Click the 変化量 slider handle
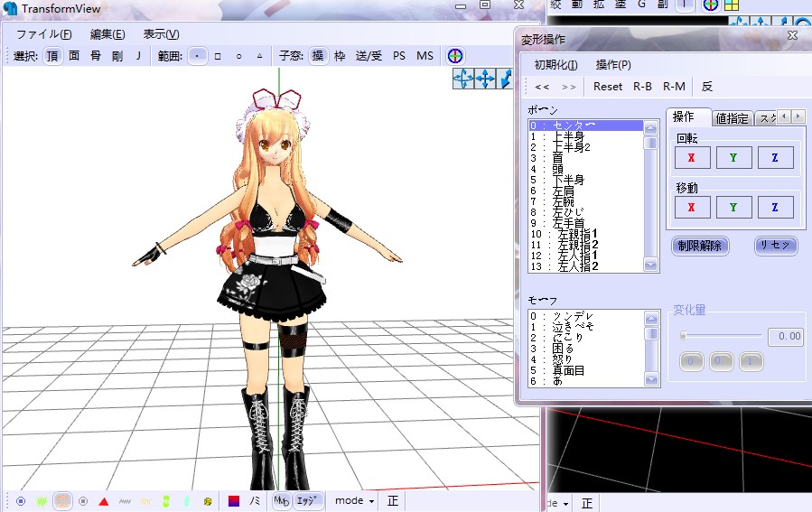Screen dimensions: 812x512 (683, 336)
